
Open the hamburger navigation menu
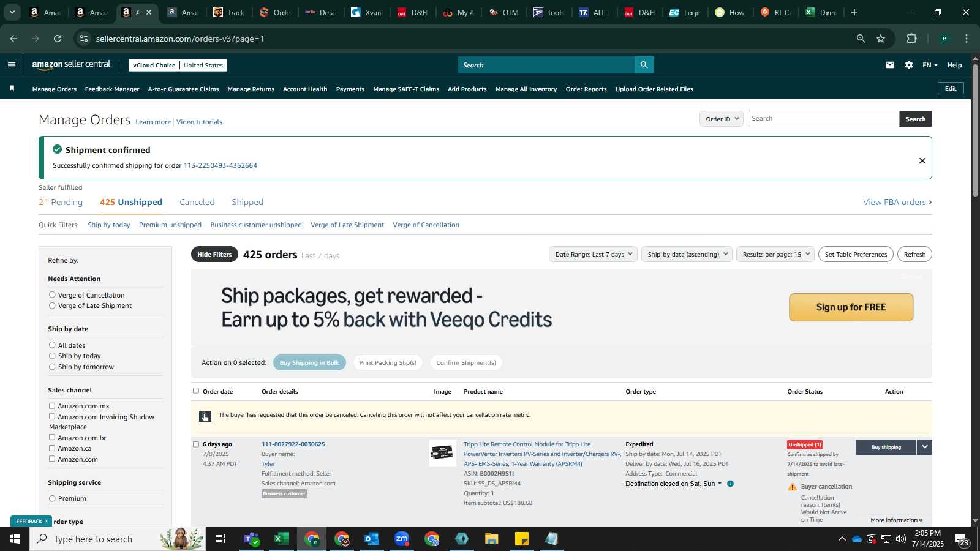[x=12, y=65]
